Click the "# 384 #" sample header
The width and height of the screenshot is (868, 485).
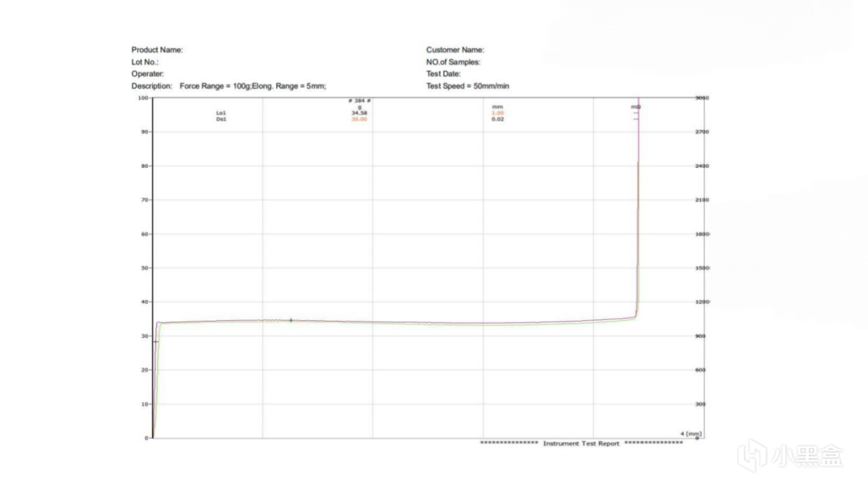click(x=359, y=101)
